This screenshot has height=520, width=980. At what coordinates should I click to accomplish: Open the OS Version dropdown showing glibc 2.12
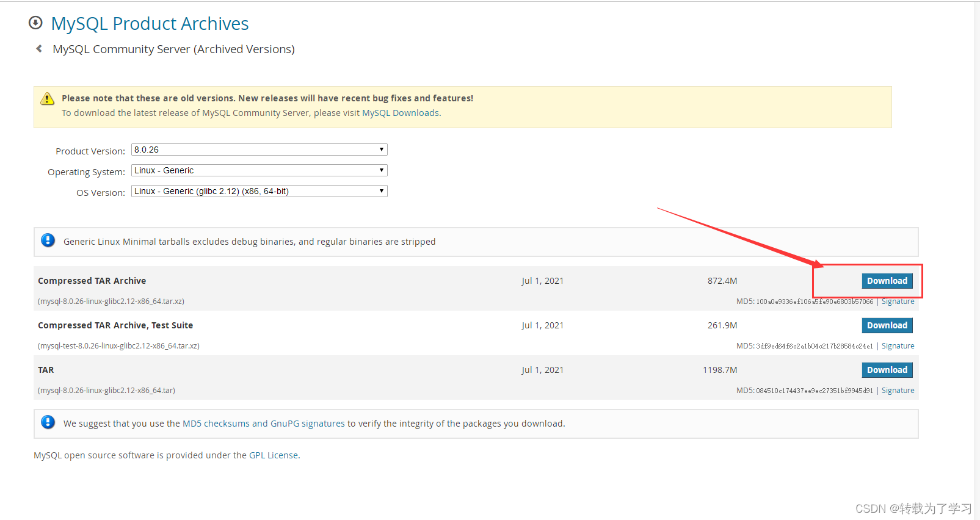tap(260, 191)
